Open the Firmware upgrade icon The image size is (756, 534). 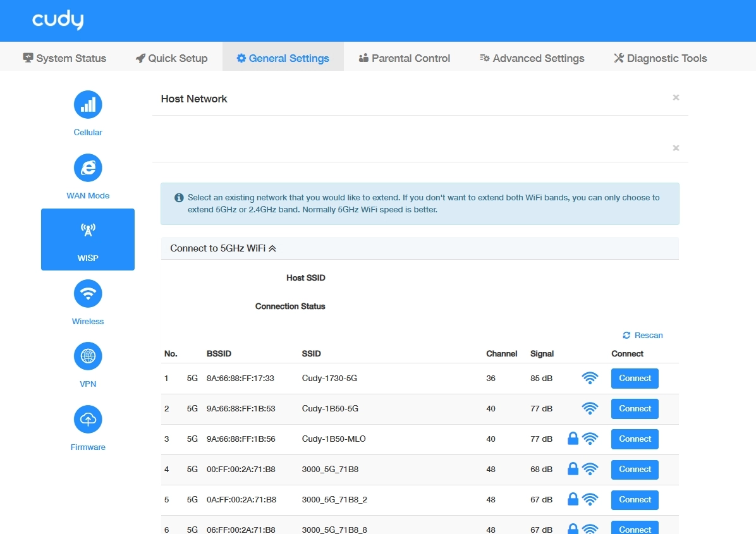[88, 419]
